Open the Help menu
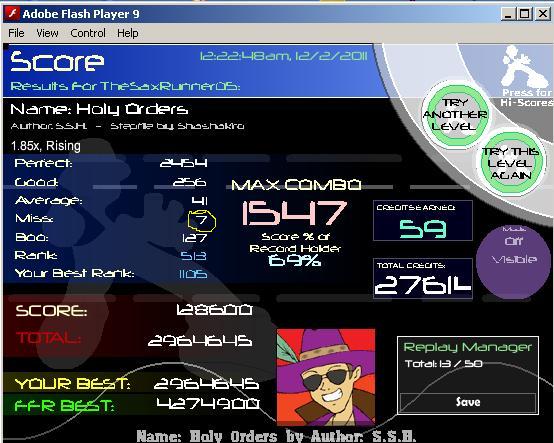This screenshot has width=554, height=443. coord(128,33)
